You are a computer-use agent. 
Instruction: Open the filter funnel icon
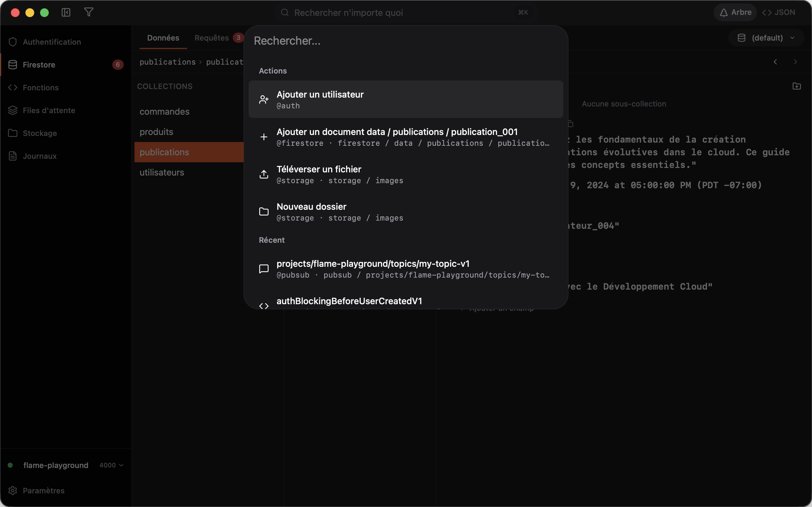(x=88, y=12)
